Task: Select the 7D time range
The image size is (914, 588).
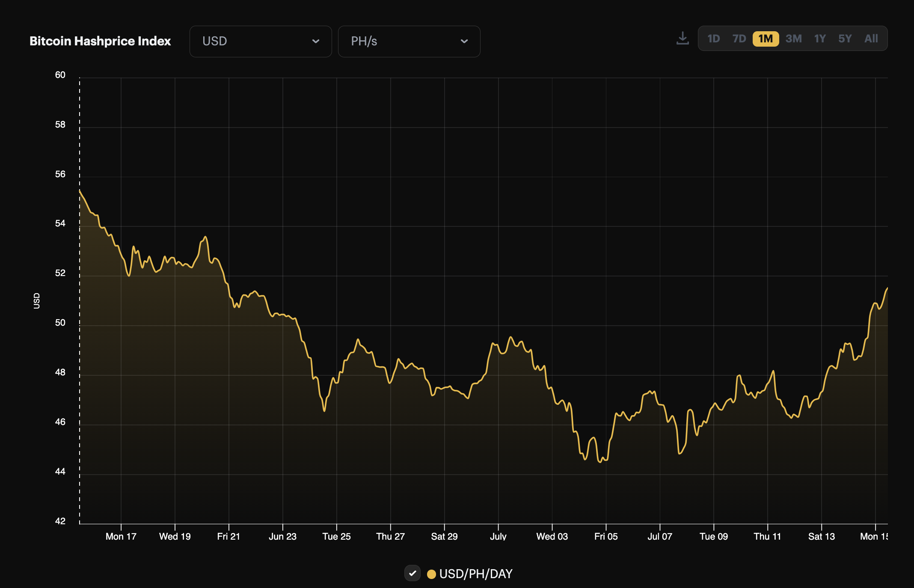Action: coord(739,39)
